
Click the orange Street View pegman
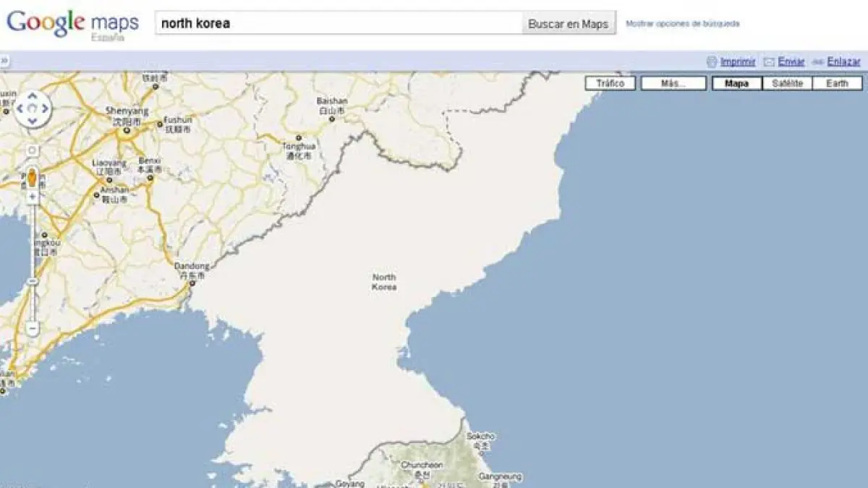coord(32,179)
